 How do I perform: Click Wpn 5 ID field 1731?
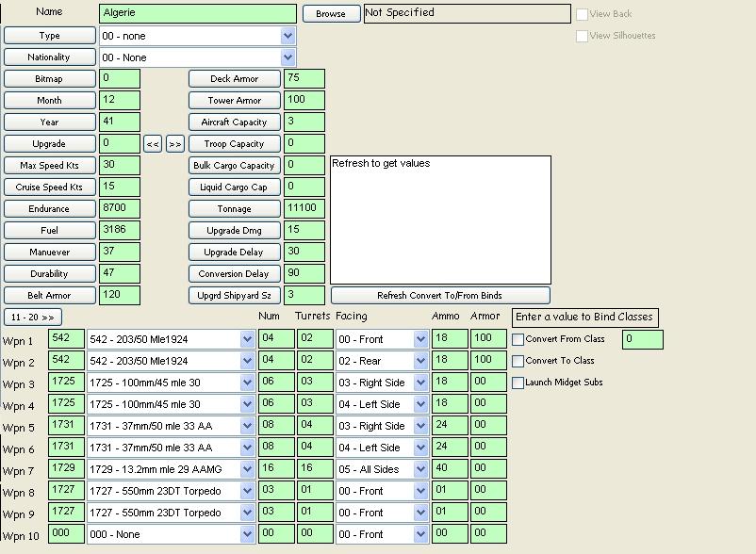coord(67,425)
